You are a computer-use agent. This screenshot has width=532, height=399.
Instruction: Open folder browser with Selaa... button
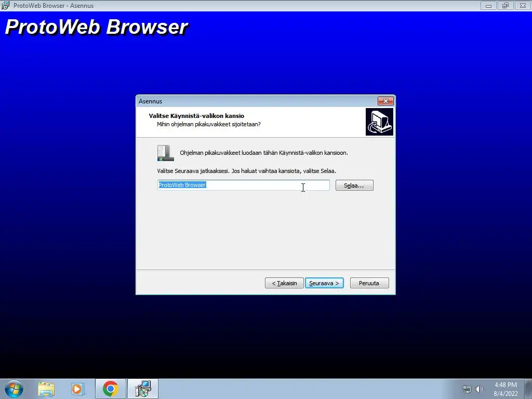coord(354,185)
